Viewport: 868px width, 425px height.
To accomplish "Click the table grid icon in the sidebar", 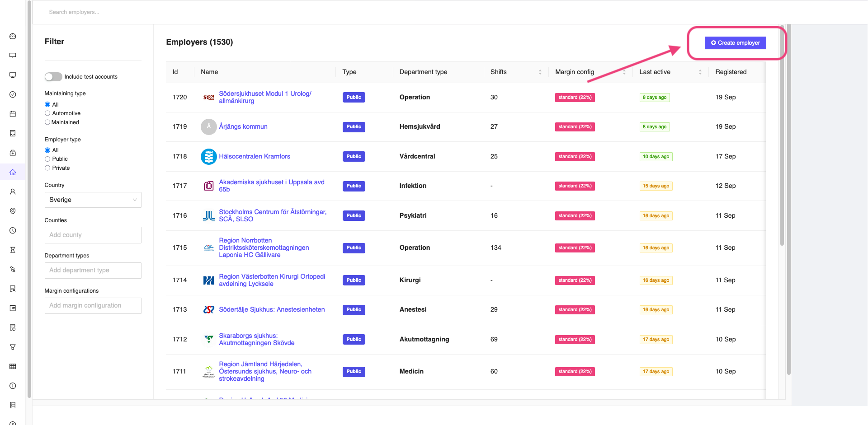I will click(x=13, y=366).
